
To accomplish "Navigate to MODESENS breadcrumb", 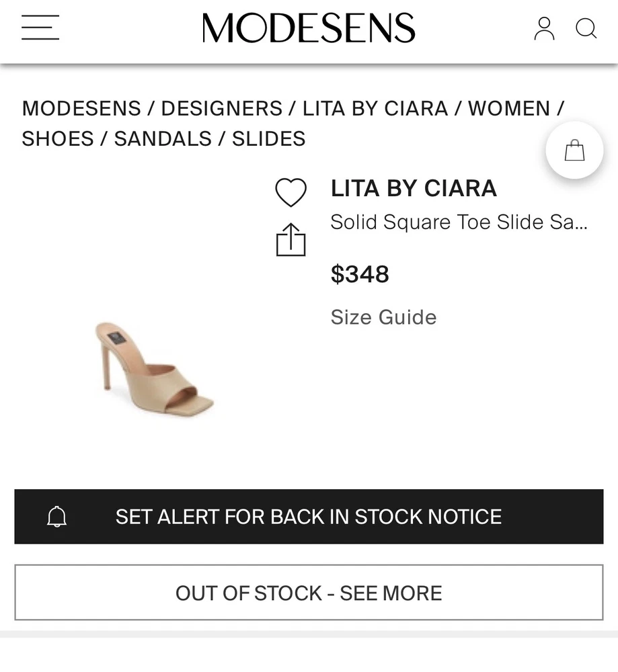I will click(81, 108).
